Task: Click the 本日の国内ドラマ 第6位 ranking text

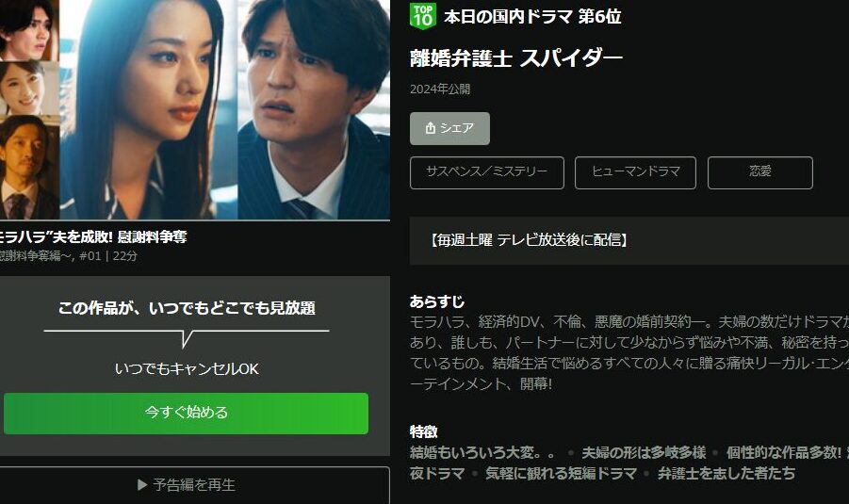Action: tap(532, 17)
